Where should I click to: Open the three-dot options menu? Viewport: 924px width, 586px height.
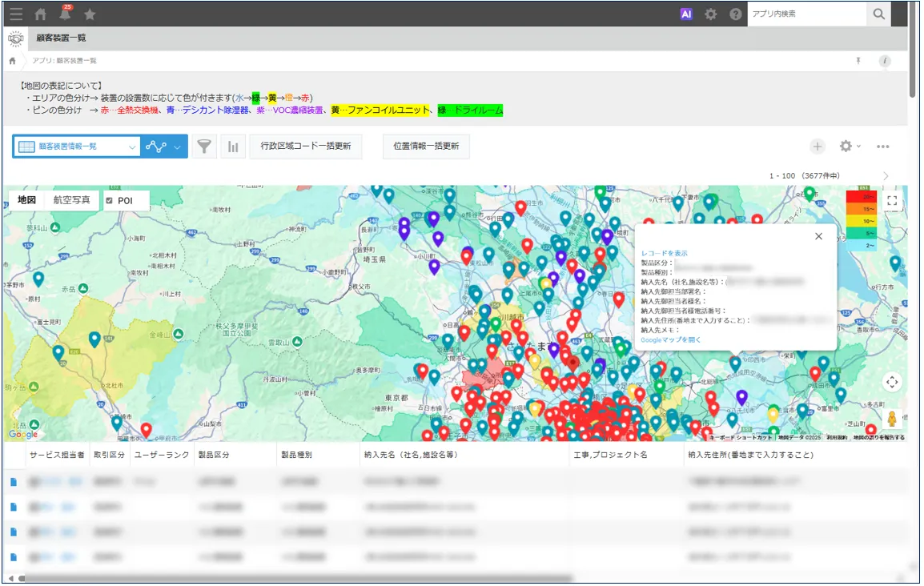coord(882,146)
